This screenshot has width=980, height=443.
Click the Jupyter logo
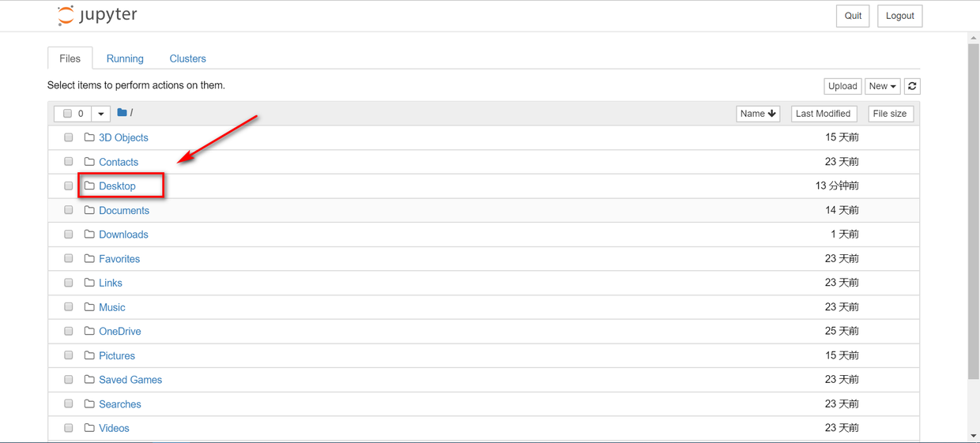point(97,15)
